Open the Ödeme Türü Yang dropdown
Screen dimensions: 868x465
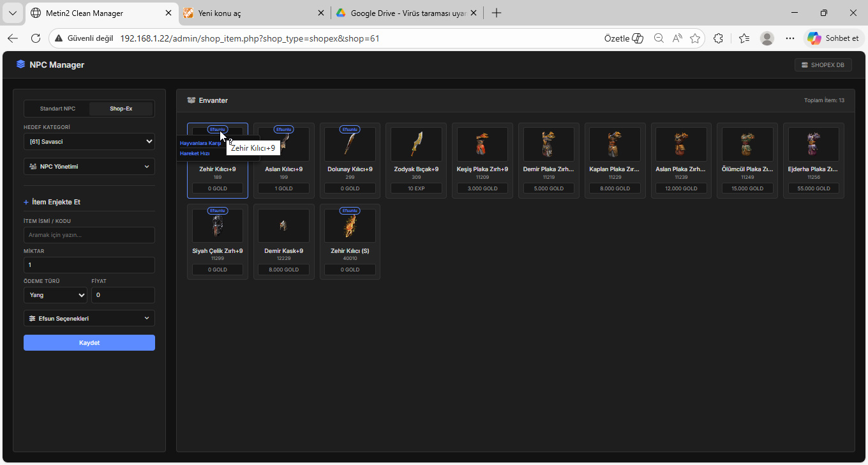[x=56, y=295]
